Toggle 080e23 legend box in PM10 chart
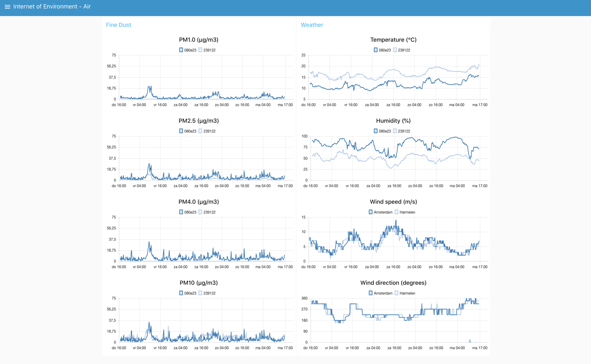The width and height of the screenshot is (591, 364). [187, 293]
